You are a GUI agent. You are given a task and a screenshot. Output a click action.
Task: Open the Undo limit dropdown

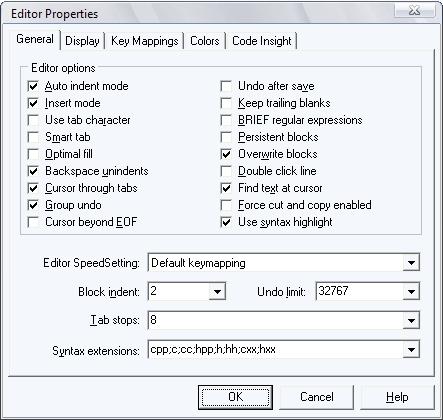click(411, 292)
